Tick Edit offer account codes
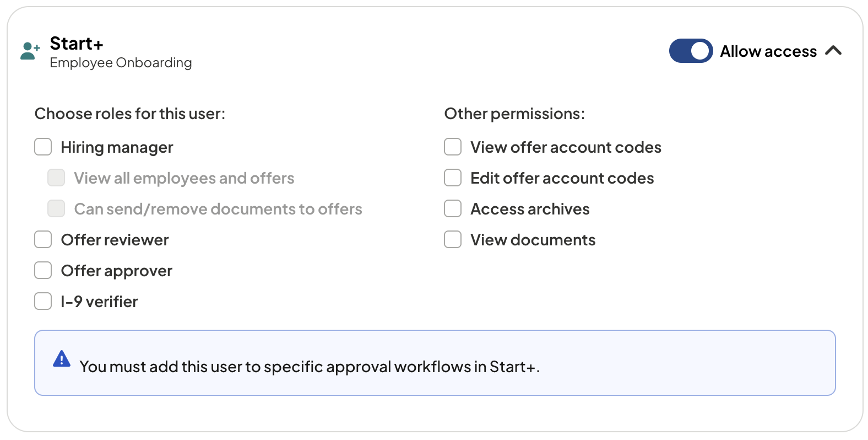Image resolution: width=868 pixels, height=440 pixels. 453,178
